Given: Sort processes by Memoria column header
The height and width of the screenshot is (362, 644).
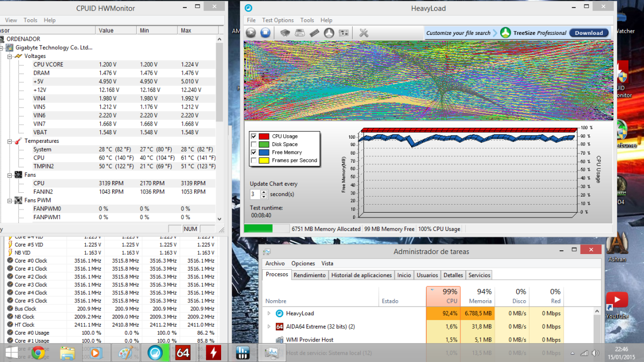Looking at the screenshot, I should click(x=478, y=296).
